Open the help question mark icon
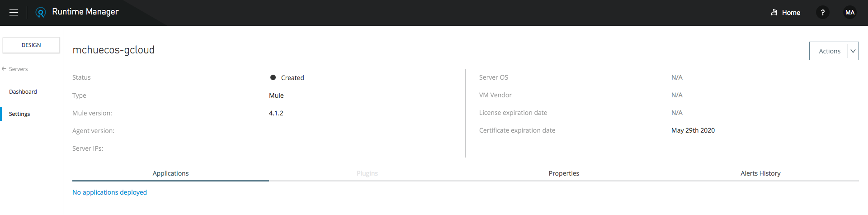 click(823, 13)
